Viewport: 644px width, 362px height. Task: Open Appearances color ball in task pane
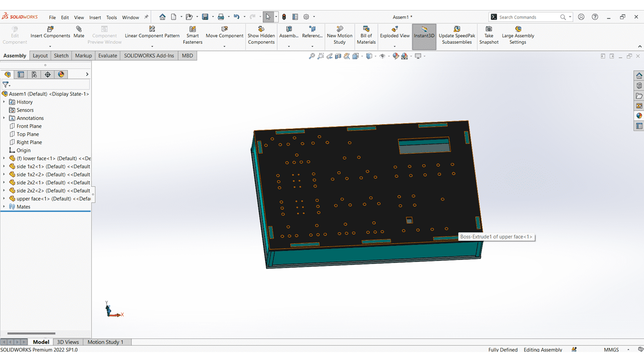639,116
